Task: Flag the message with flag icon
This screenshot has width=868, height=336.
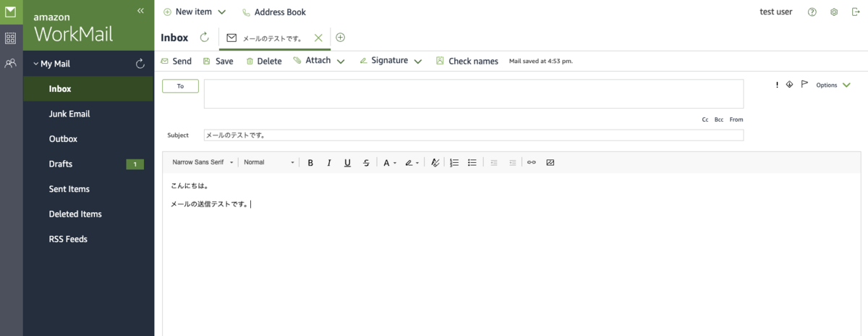Action: click(804, 85)
